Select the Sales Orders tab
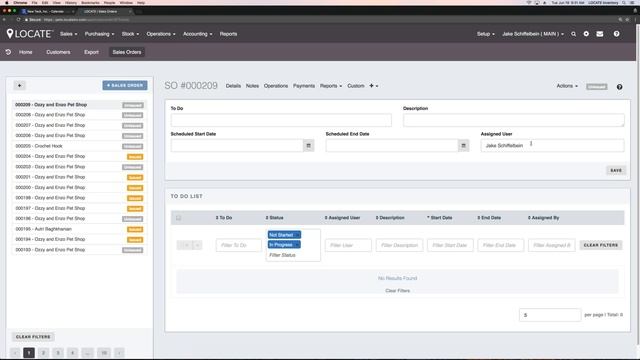640x360 pixels. pos(127,52)
